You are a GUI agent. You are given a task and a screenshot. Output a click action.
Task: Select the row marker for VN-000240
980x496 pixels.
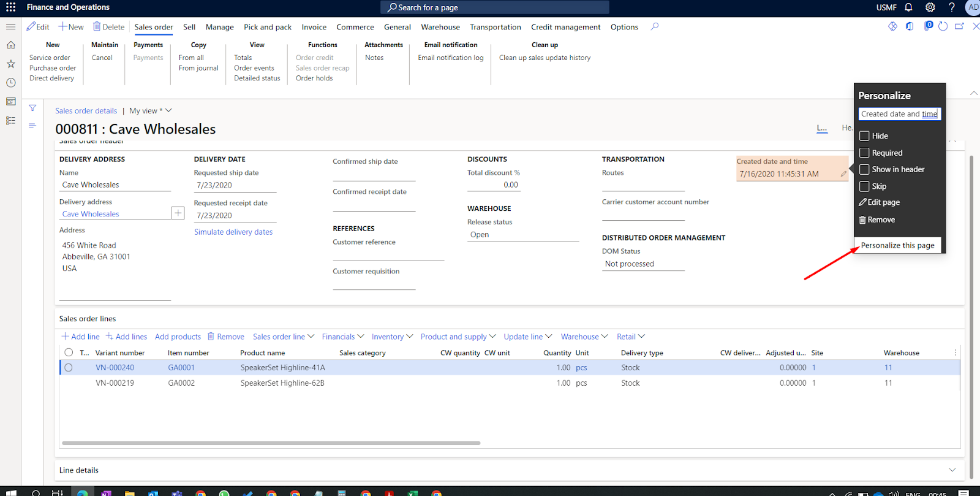click(x=69, y=368)
